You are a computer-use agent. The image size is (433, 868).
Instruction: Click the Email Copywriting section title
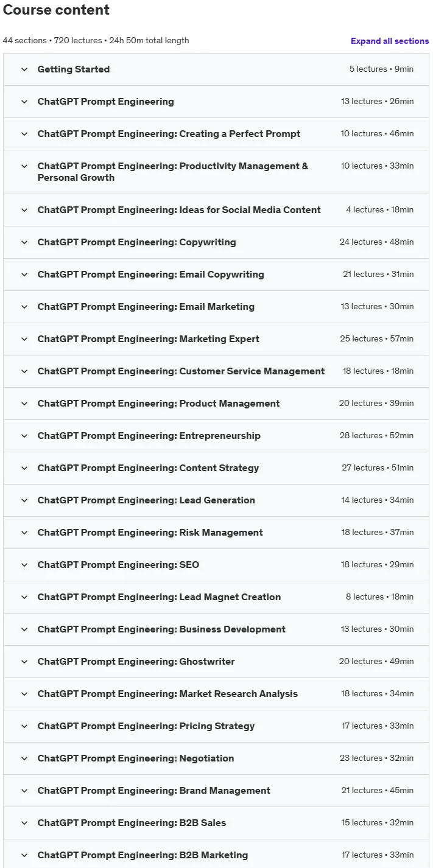click(x=151, y=275)
